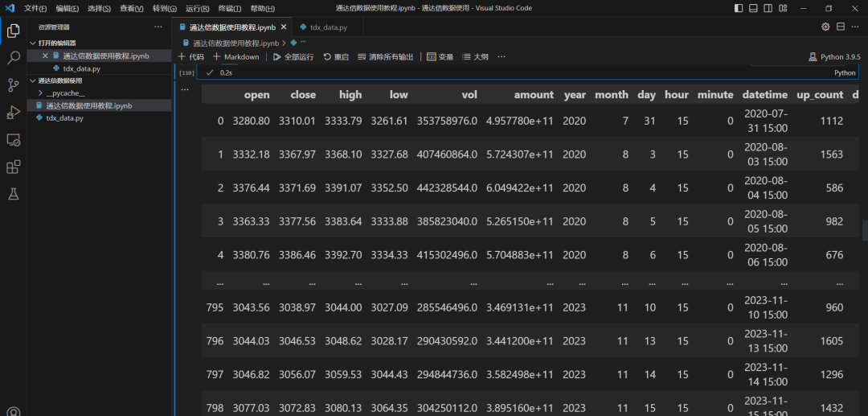Show the notebook outline (大纲)
Image resolution: width=868 pixels, height=416 pixels.
tap(476, 56)
